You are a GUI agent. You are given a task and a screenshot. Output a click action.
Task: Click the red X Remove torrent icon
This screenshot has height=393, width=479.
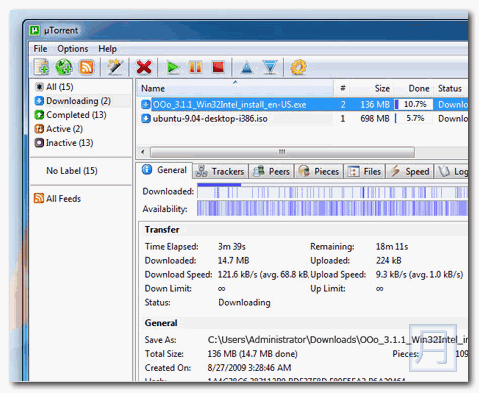(x=144, y=67)
